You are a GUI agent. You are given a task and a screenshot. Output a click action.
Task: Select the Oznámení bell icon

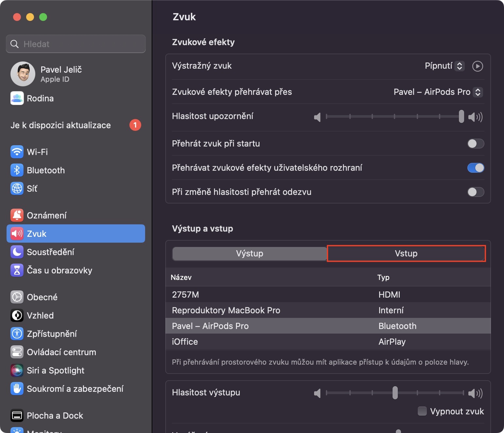point(17,215)
